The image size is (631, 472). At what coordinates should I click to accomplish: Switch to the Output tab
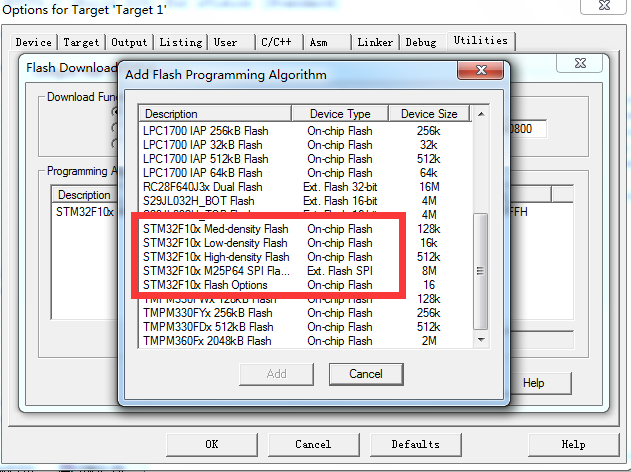(x=129, y=42)
